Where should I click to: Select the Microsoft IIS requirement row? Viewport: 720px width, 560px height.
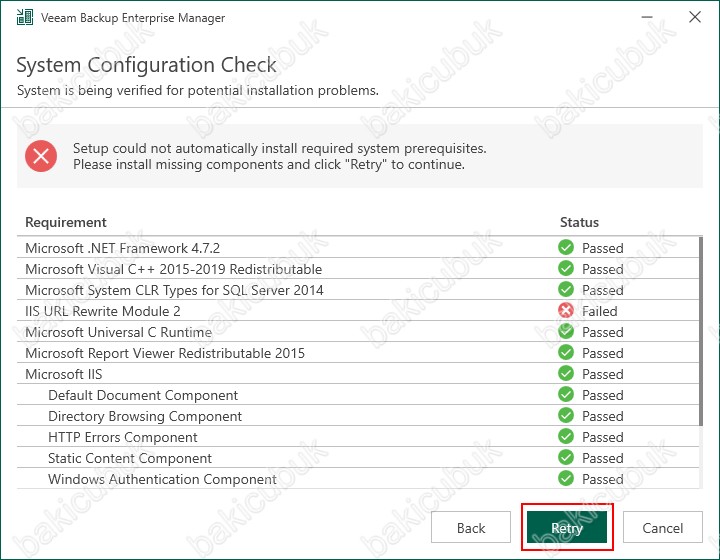[358, 374]
